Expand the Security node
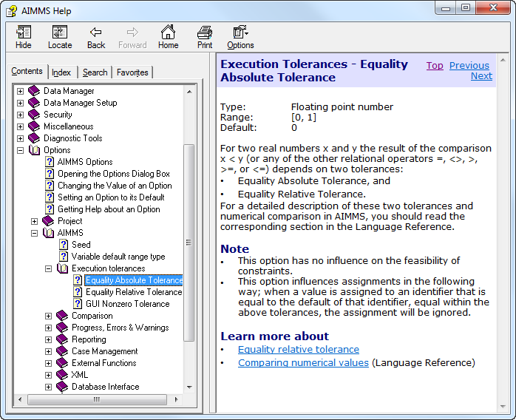Image resolution: width=516 pixels, height=420 pixels. pos(21,115)
